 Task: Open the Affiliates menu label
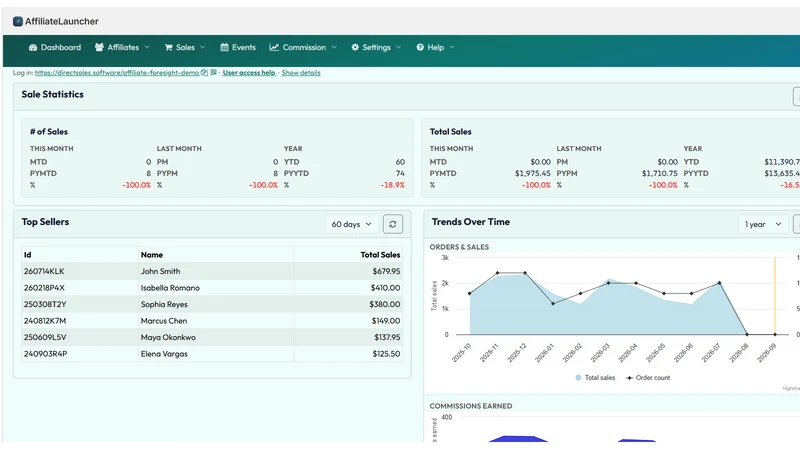tap(123, 47)
